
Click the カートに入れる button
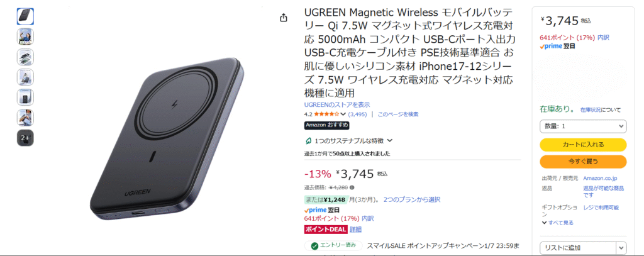pos(583,145)
